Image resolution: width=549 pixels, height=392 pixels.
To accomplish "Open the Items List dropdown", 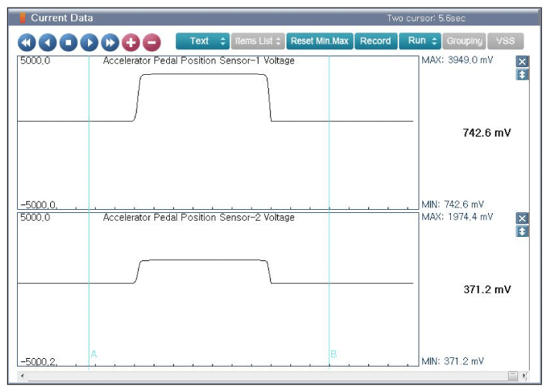I will (258, 41).
